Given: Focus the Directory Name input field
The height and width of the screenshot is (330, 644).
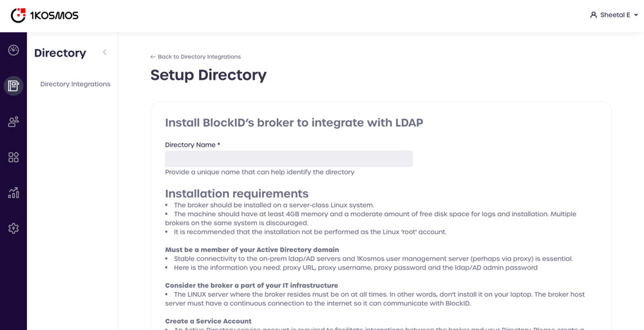Looking at the screenshot, I should point(289,159).
